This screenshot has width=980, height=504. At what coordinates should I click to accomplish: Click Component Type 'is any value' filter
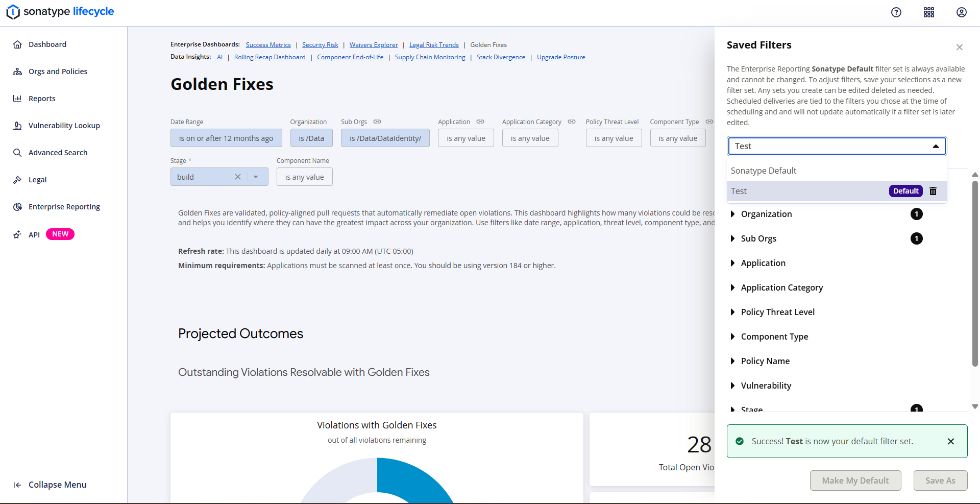[678, 138]
